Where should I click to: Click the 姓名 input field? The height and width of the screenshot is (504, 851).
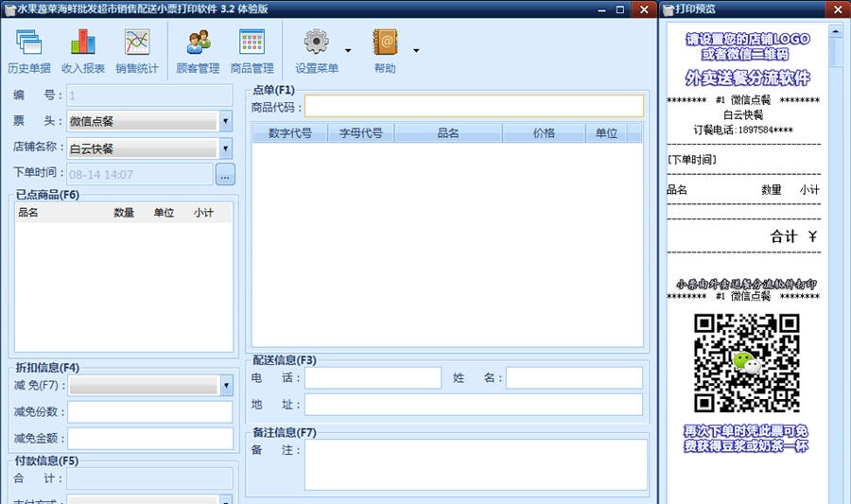point(574,378)
